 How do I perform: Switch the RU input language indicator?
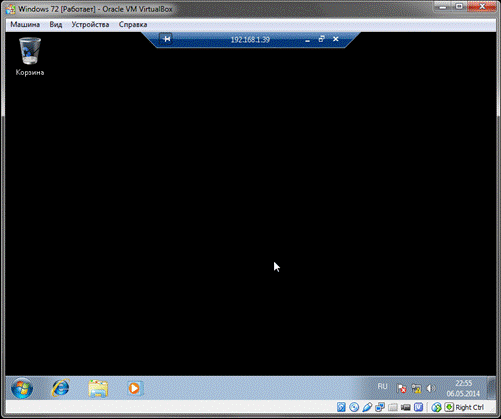(382, 386)
